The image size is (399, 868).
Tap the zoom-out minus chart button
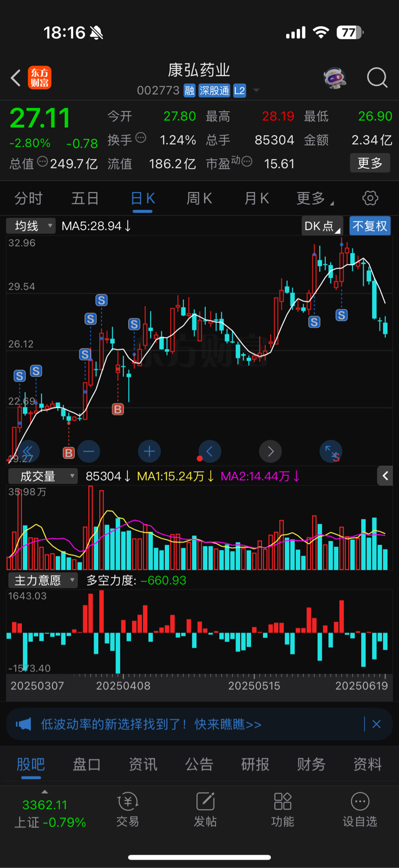[89, 451]
